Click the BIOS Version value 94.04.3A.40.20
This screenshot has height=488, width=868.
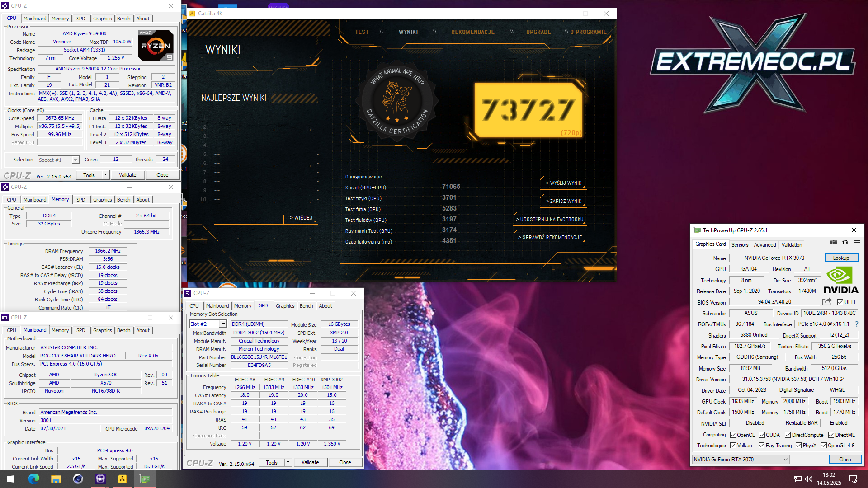pos(774,302)
